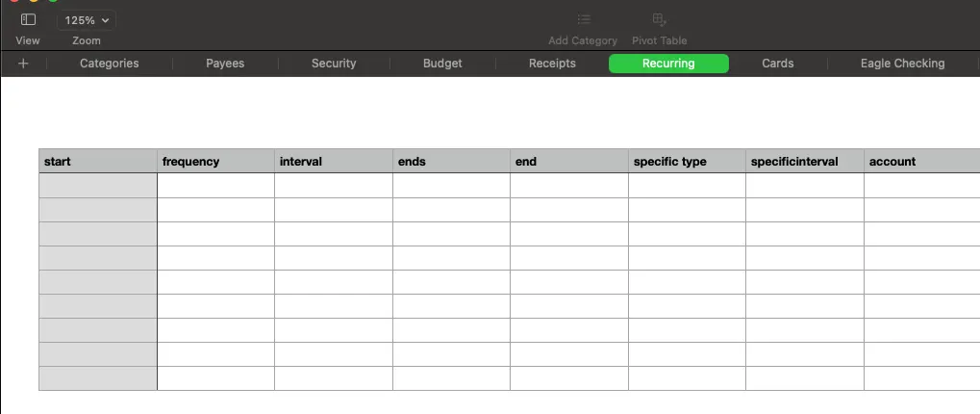Image resolution: width=980 pixels, height=414 pixels.
Task: Switch to the Categories sheet tab
Action: pyautogui.click(x=109, y=64)
